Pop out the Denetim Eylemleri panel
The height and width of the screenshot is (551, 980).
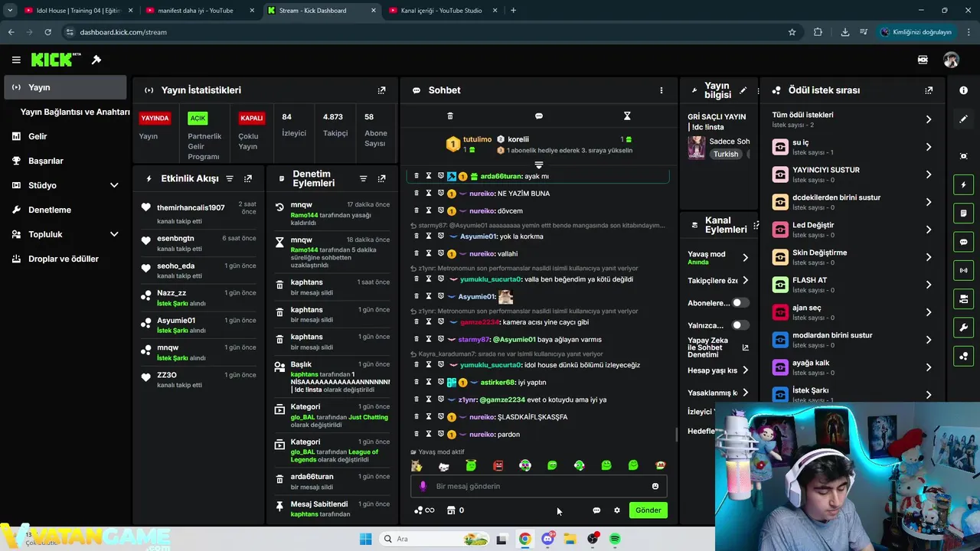point(381,178)
